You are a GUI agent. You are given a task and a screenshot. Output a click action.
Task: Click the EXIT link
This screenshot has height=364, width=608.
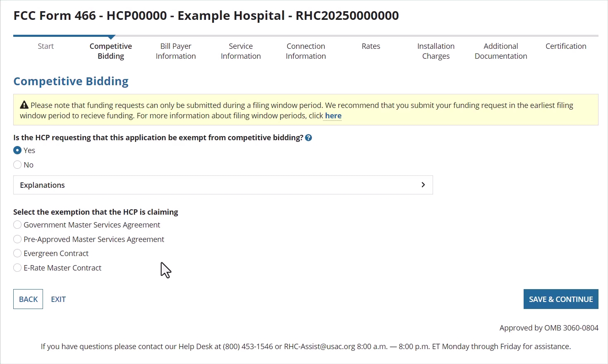click(x=58, y=299)
